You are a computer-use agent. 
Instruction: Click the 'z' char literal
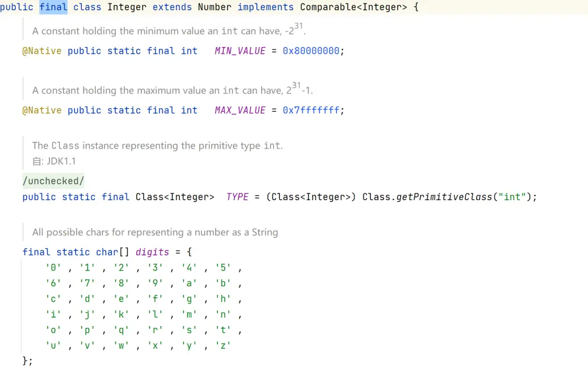[223, 345]
